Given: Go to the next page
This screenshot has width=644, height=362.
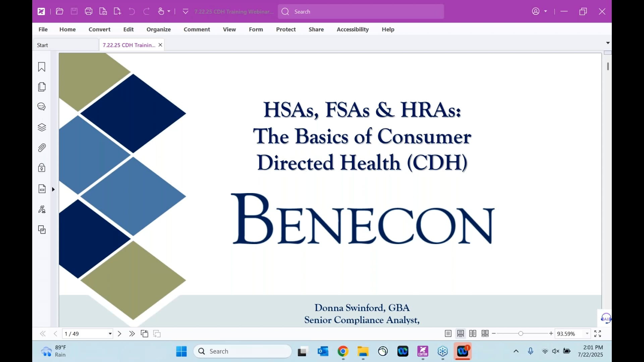Looking at the screenshot, I should pos(119,334).
